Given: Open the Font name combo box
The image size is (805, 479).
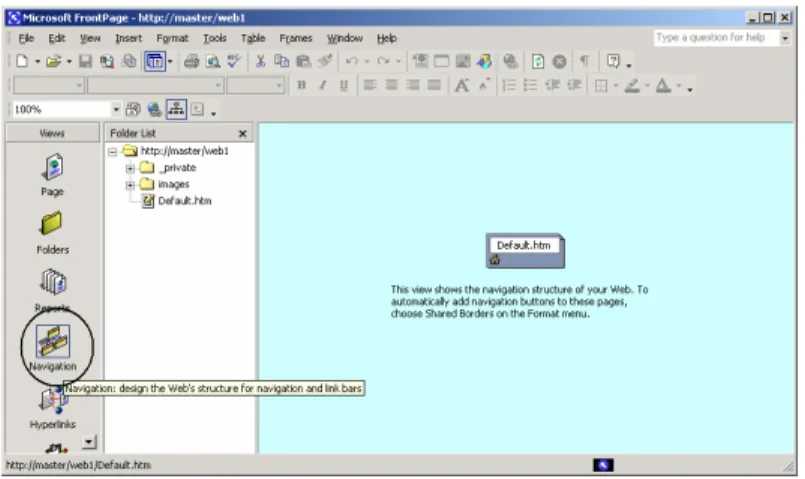Looking at the screenshot, I should point(156,85).
